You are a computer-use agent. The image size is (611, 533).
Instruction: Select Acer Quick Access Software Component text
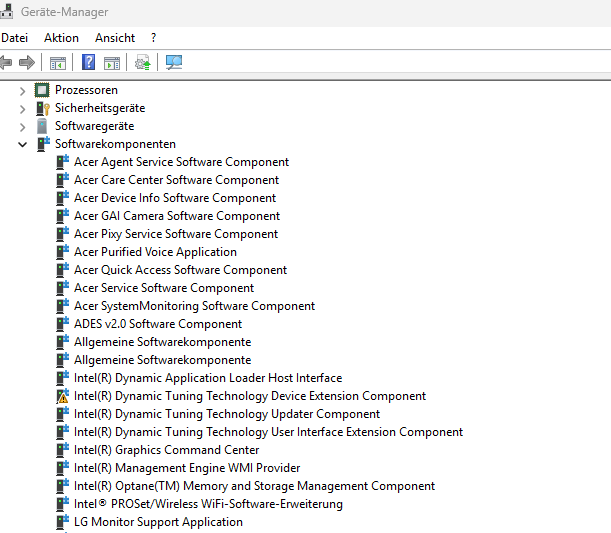(x=180, y=270)
